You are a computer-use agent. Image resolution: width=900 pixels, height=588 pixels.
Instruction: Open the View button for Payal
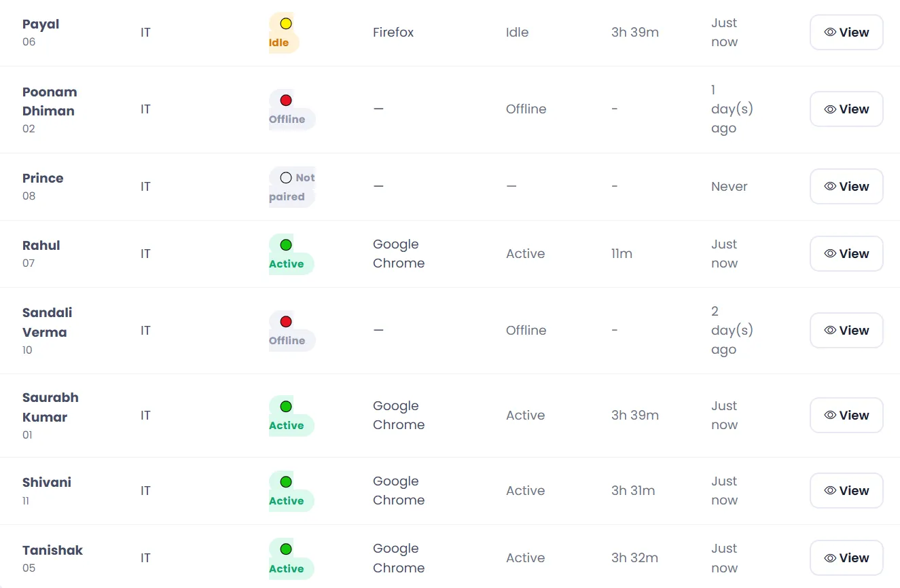click(x=846, y=33)
